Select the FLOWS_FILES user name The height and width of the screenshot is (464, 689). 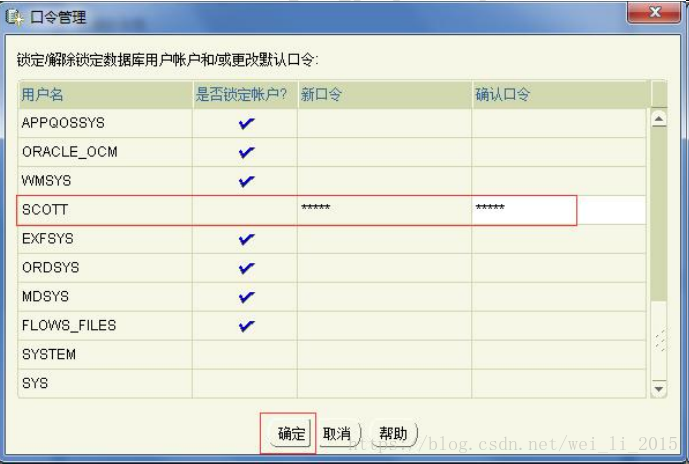pos(69,326)
